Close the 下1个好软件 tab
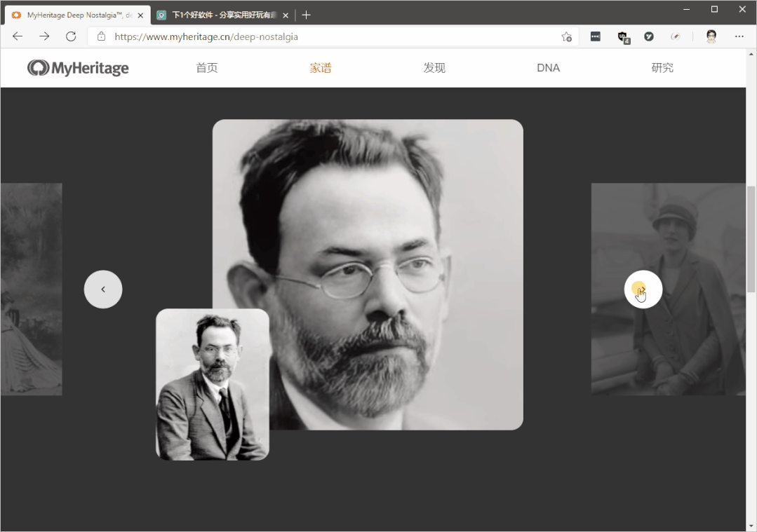The width and height of the screenshot is (757, 532). coord(286,15)
